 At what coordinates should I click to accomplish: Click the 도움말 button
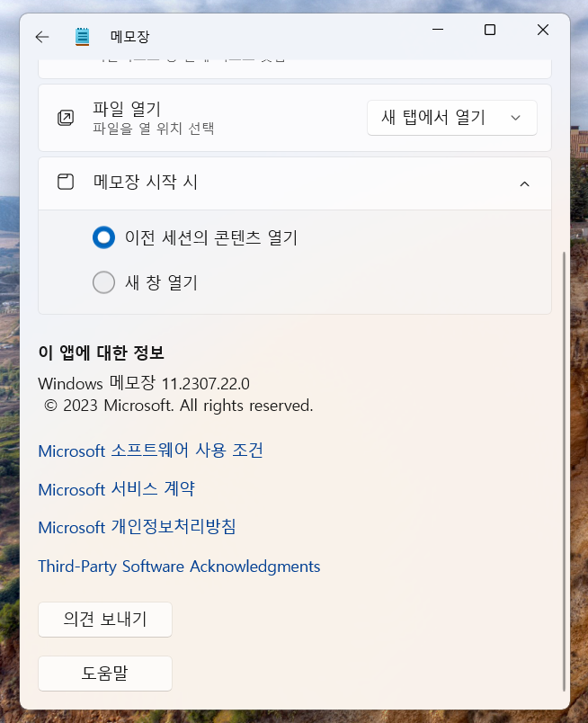pyautogui.click(x=105, y=674)
